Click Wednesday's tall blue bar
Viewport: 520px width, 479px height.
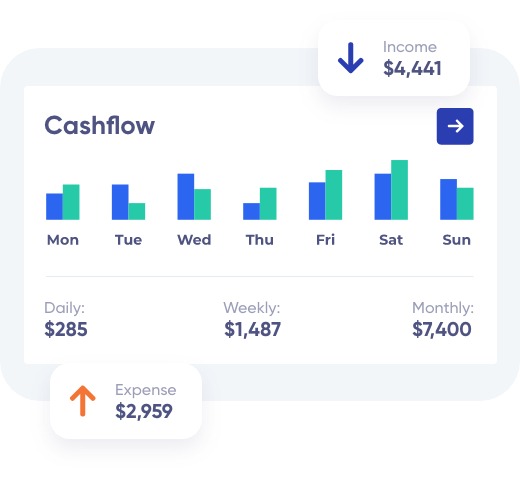(x=186, y=197)
